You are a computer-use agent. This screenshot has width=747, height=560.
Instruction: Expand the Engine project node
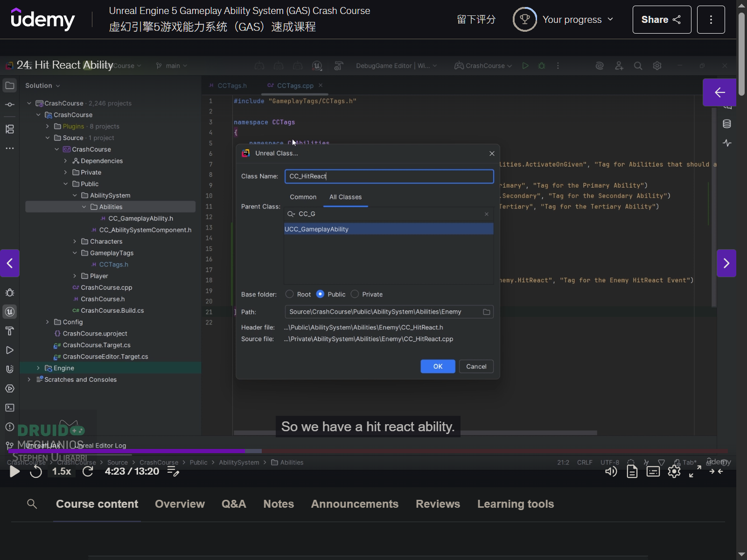[38, 368]
